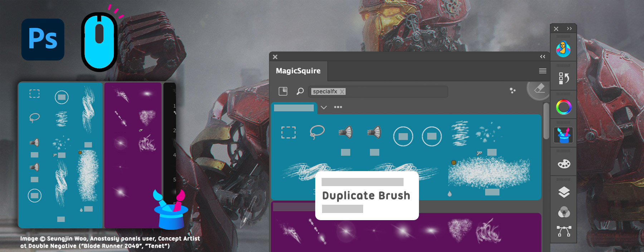
Task: Click inside the MagicSquire search field
Action: 378,92
